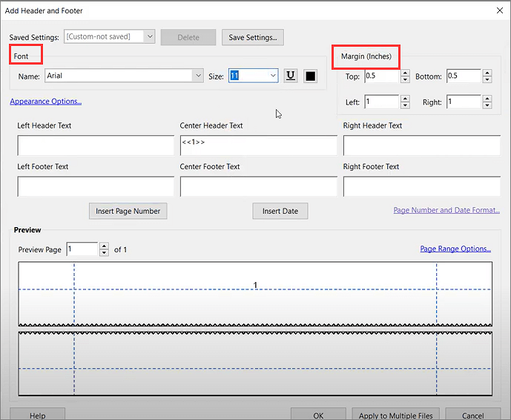Open Page Number and Date Format link

tap(446, 210)
